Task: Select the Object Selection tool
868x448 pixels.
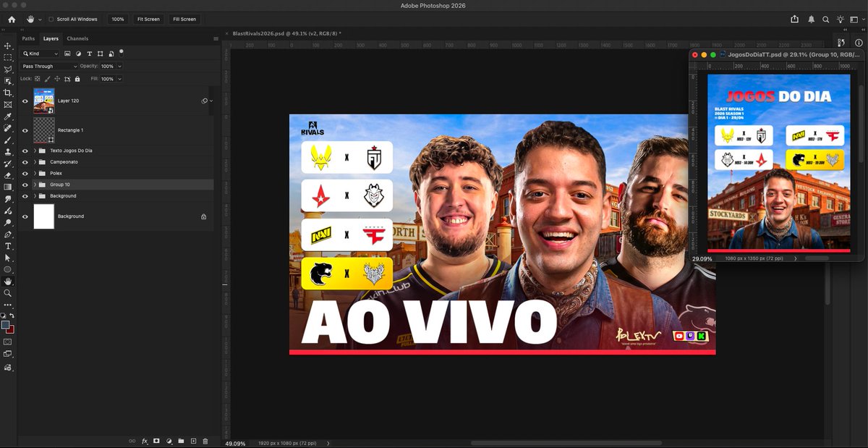Action: click(8, 81)
